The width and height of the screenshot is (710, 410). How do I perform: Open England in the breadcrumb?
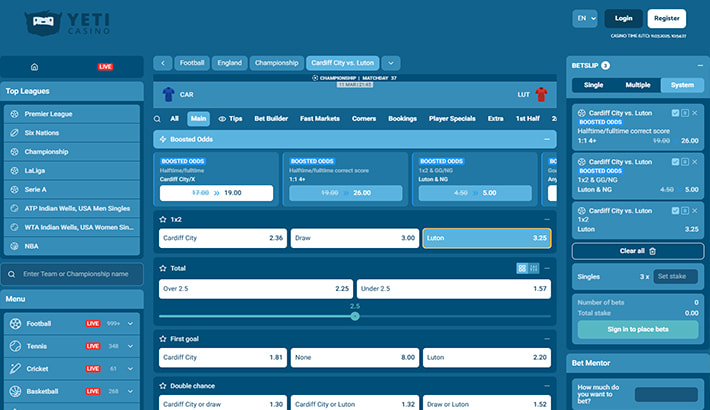click(230, 63)
